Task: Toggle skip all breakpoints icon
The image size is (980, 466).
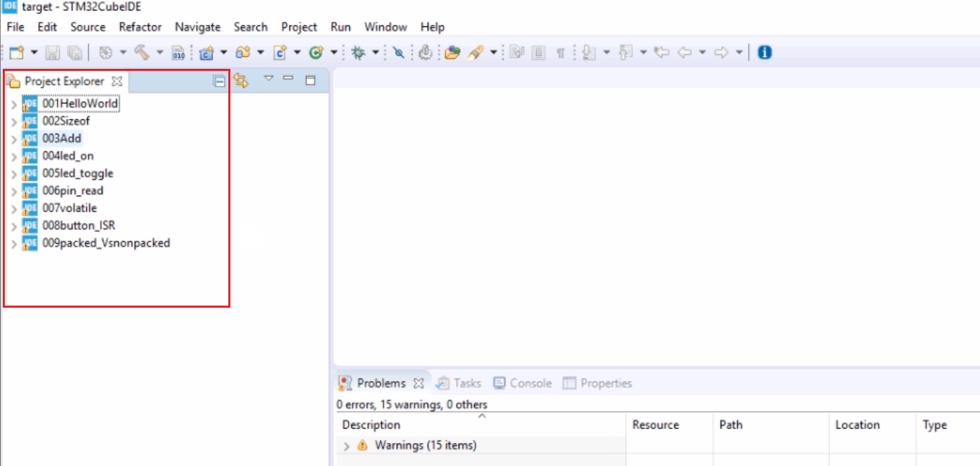Action: click(x=399, y=52)
